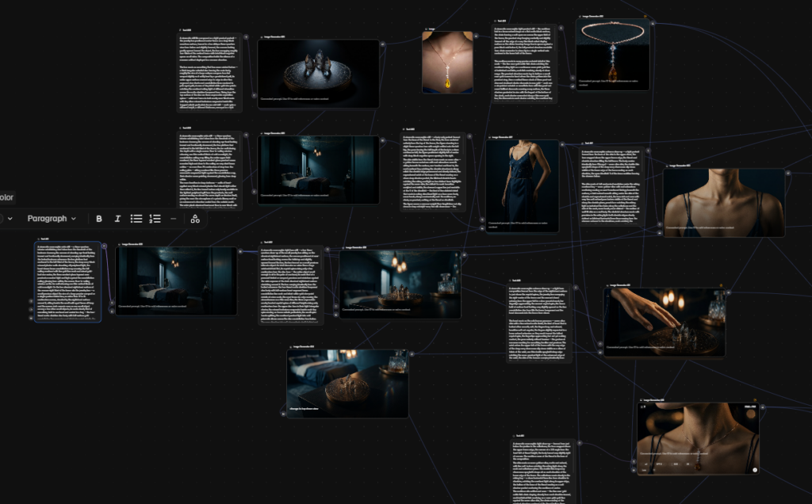
Task: Toggle bold formatting in the text toolbar
Action: [x=99, y=219]
